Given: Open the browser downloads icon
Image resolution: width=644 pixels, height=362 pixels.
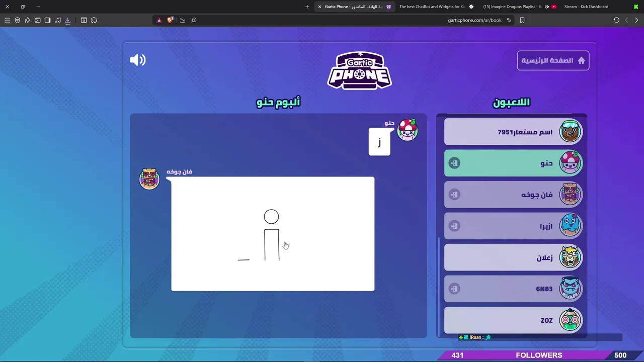Looking at the screenshot, I should coord(67,20).
